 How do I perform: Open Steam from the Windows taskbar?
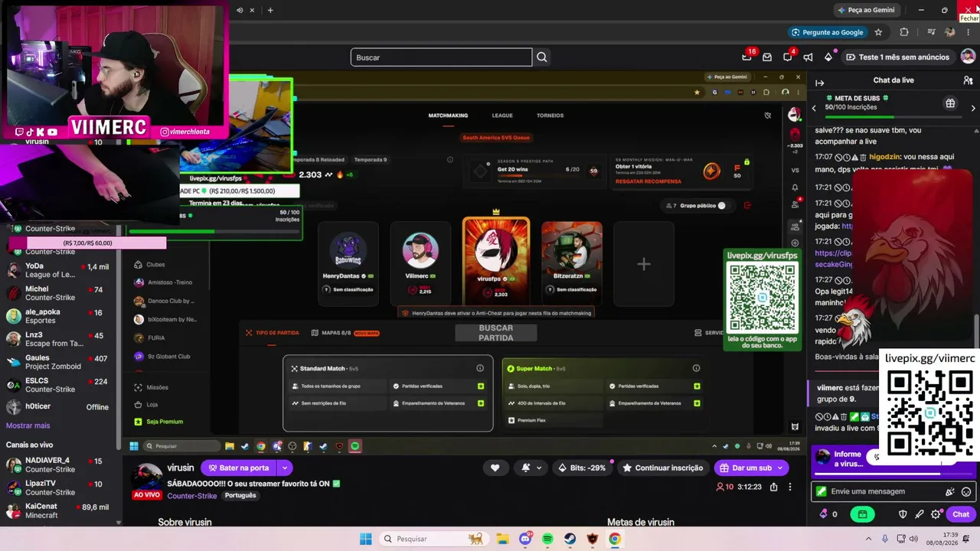pyautogui.click(x=570, y=539)
